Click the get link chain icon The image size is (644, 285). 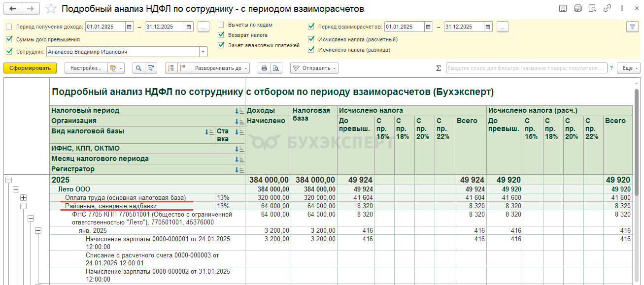tap(607, 8)
